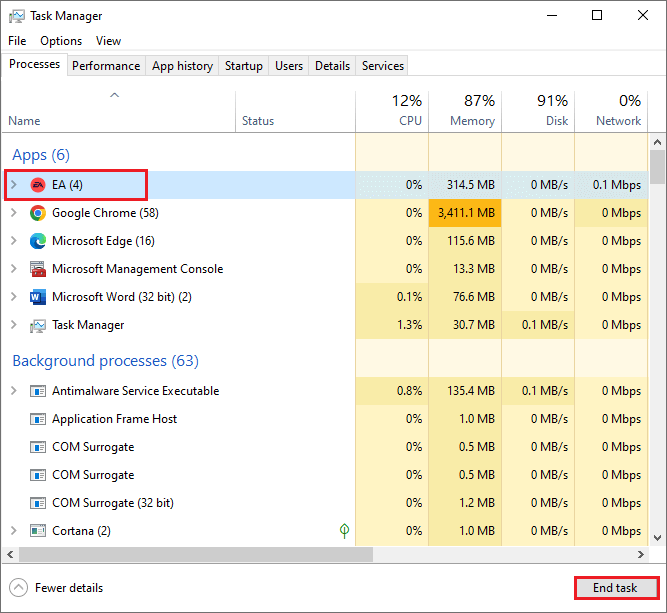The width and height of the screenshot is (667, 613).
Task: Expand Microsoft Management Console row
Action: 14,269
